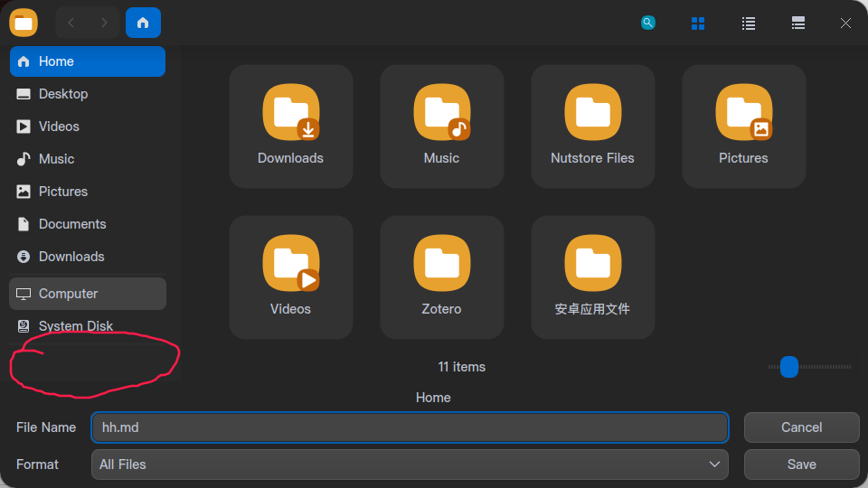Open Downloads in the sidebar
The width and height of the screenshot is (868, 488).
click(x=88, y=257)
